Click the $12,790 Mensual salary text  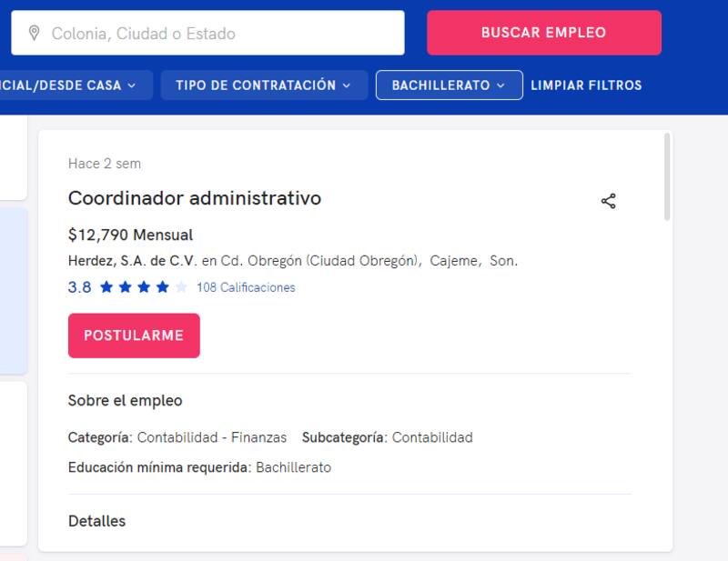point(130,235)
